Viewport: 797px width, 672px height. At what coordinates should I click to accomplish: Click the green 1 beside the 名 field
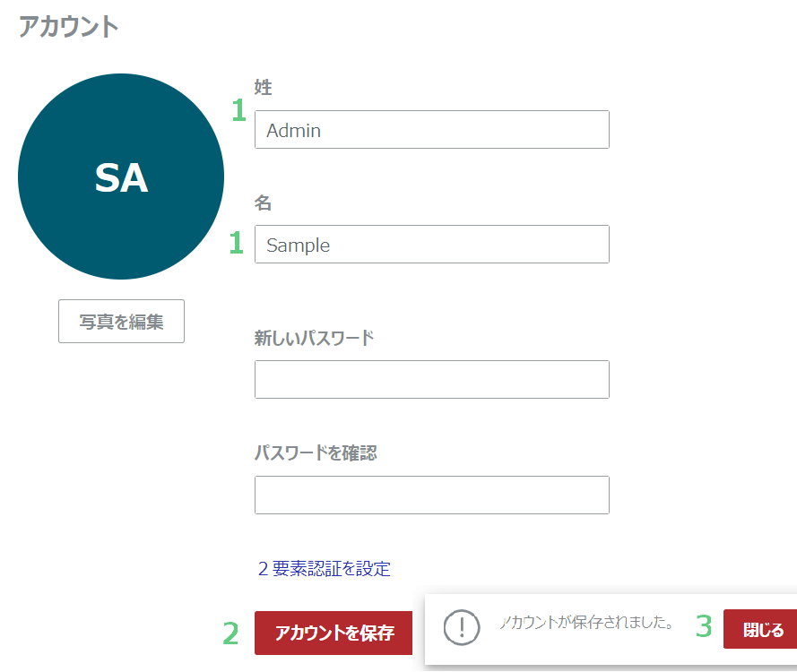tap(237, 242)
